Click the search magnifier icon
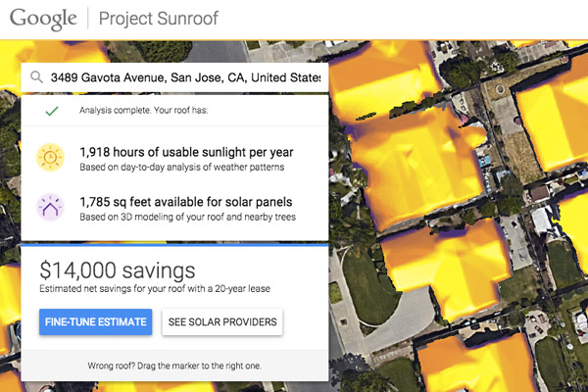Viewport: 588px width, 392px height. click(36, 77)
